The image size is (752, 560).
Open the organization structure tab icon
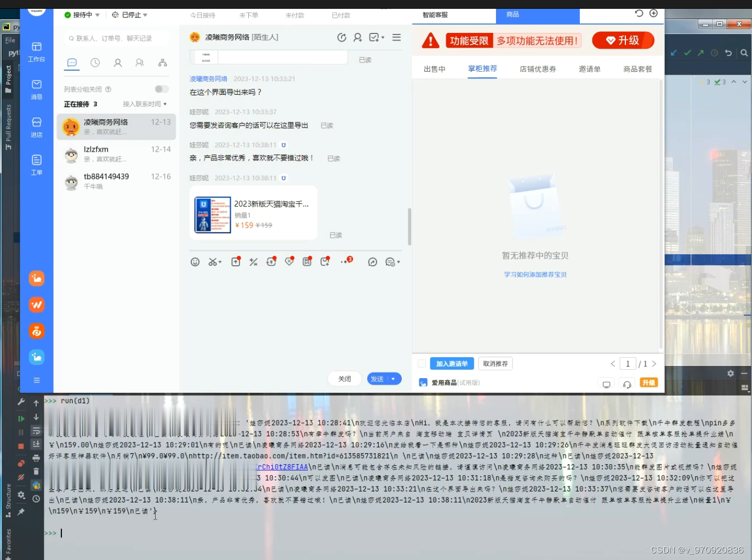pyautogui.click(x=163, y=63)
